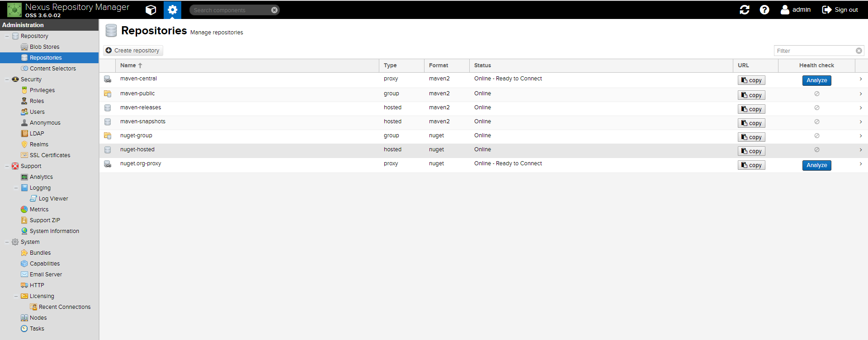Image resolution: width=868 pixels, height=340 pixels.
Task: Select the maven-snapshots row name
Action: (143, 121)
